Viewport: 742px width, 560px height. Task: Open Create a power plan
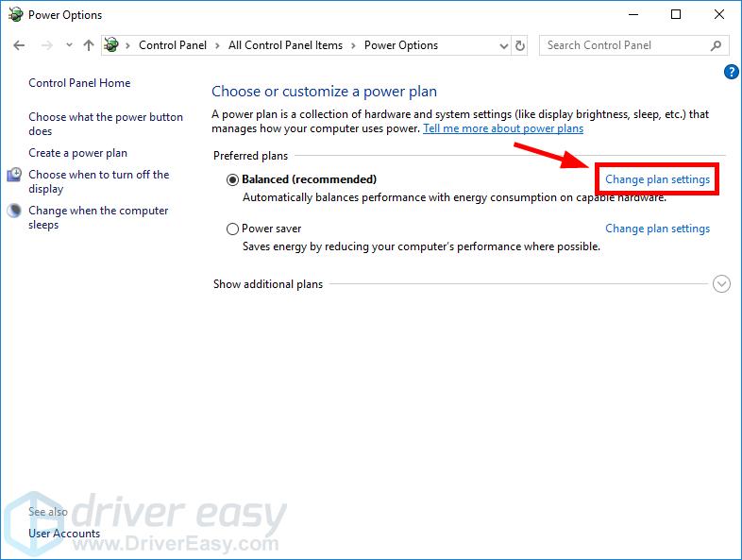click(77, 153)
